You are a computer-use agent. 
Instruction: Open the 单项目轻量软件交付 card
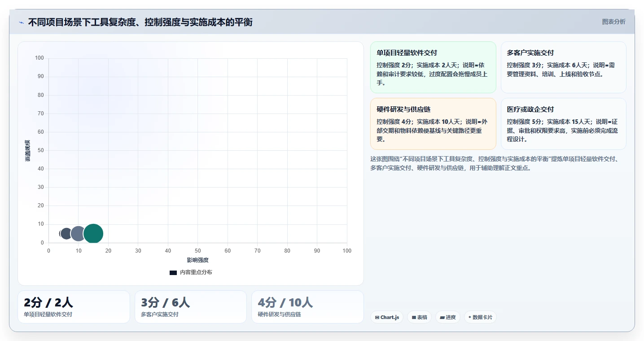click(433, 67)
